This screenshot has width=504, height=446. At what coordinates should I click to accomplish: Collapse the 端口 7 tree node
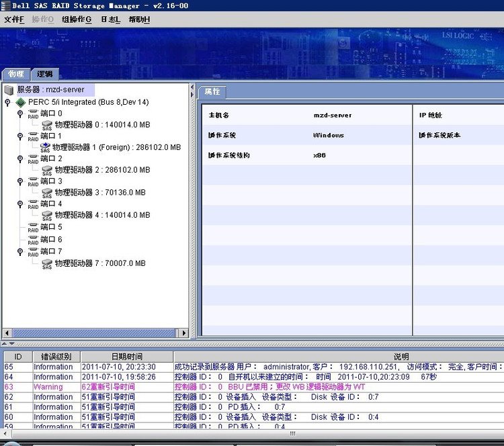tap(20, 252)
